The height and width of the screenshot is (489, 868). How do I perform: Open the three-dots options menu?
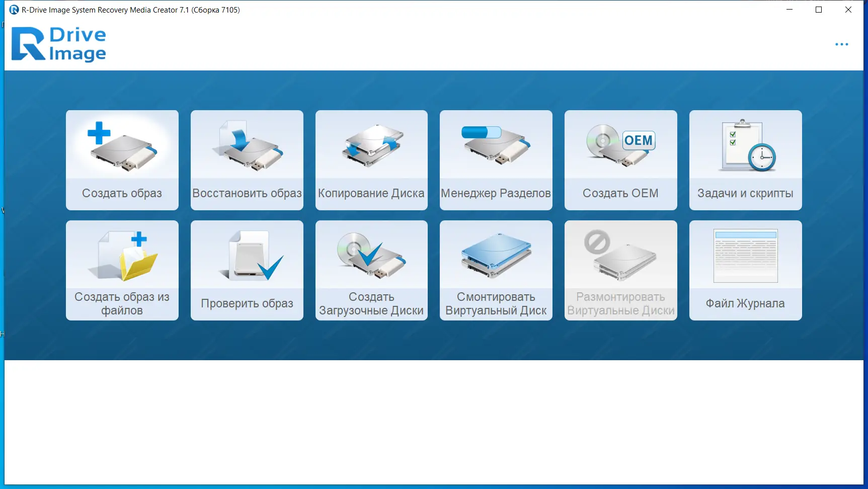(x=842, y=44)
